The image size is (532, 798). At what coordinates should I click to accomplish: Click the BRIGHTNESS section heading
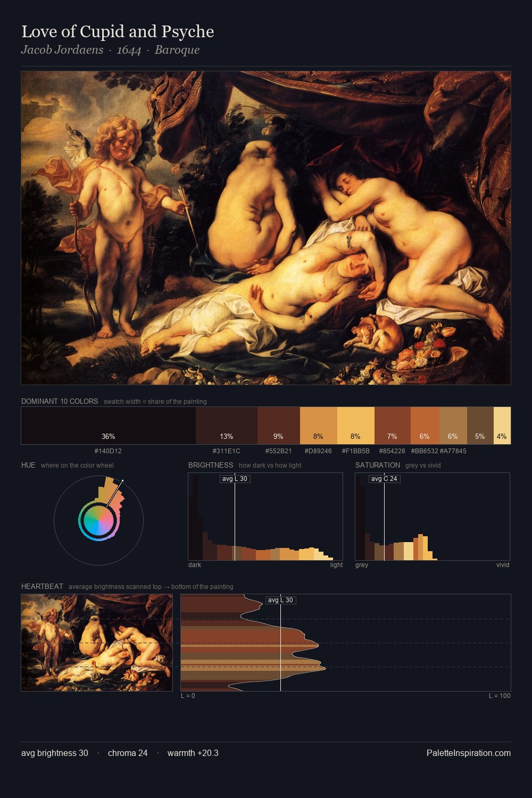pyautogui.click(x=211, y=465)
